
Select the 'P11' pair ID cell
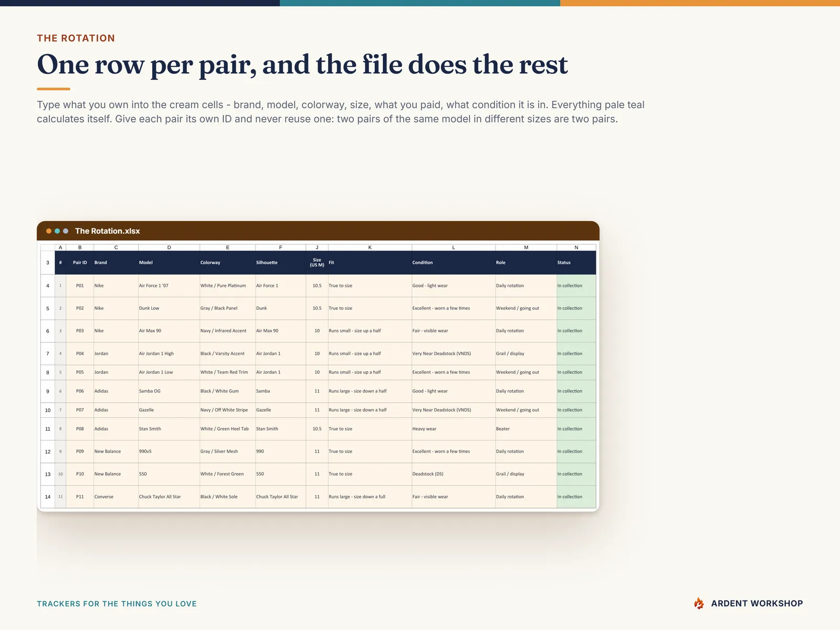click(x=80, y=497)
